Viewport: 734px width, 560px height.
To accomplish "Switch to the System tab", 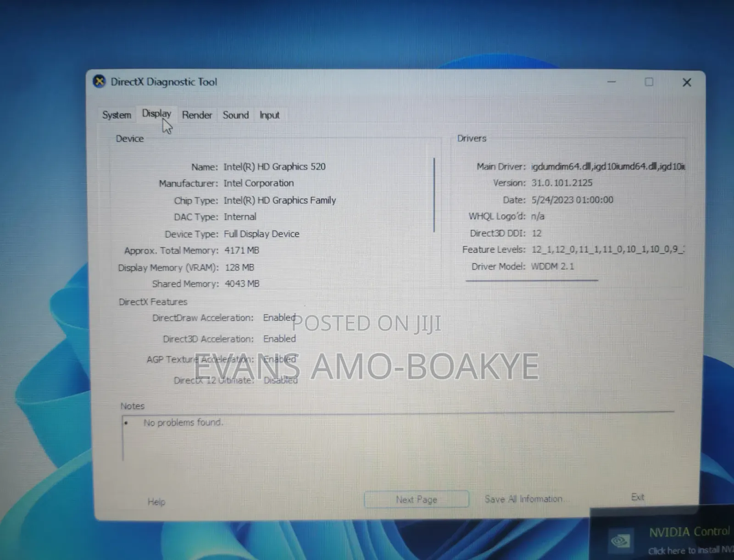I will tap(117, 115).
